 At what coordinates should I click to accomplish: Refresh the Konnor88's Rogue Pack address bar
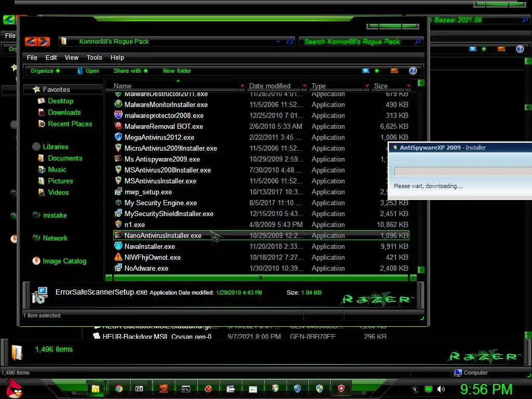point(289,42)
